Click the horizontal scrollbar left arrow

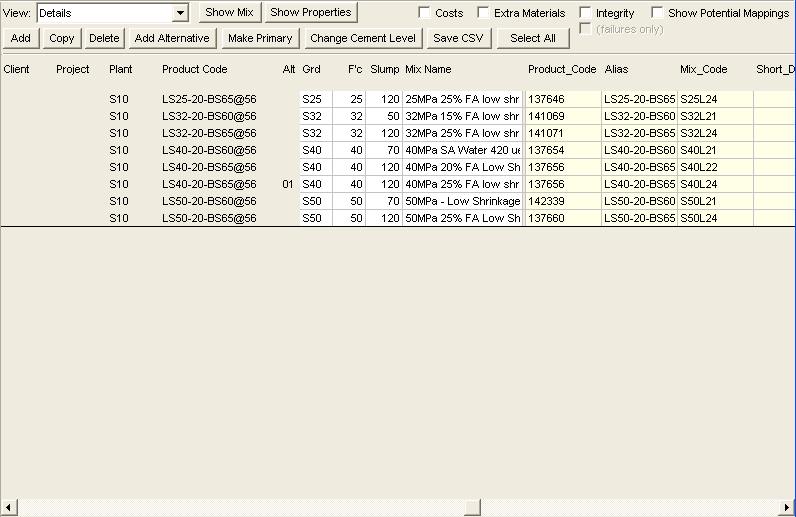pyautogui.click(x=8, y=507)
